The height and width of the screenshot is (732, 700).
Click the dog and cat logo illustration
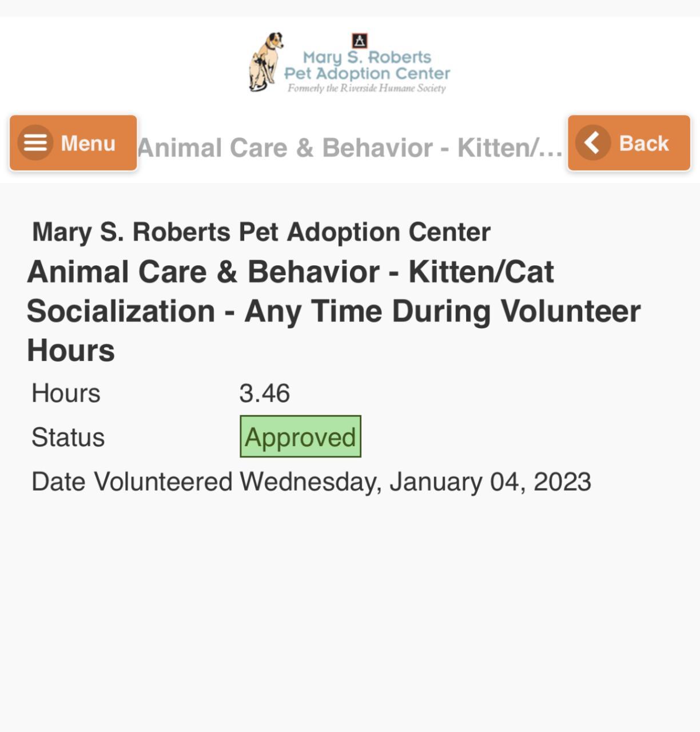click(265, 62)
